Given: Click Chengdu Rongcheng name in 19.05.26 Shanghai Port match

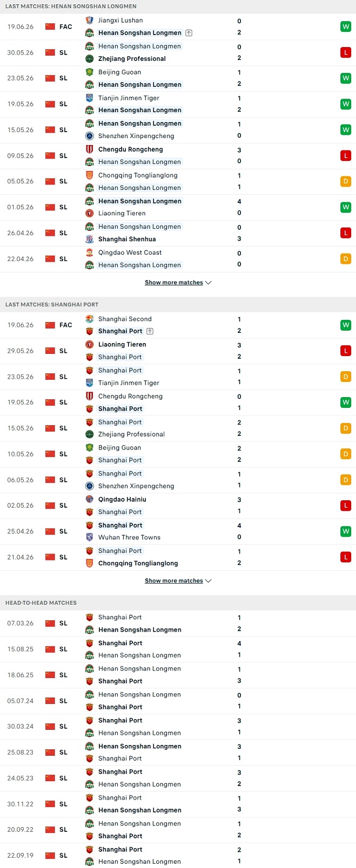Looking at the screenshot, I should [130, 397].
